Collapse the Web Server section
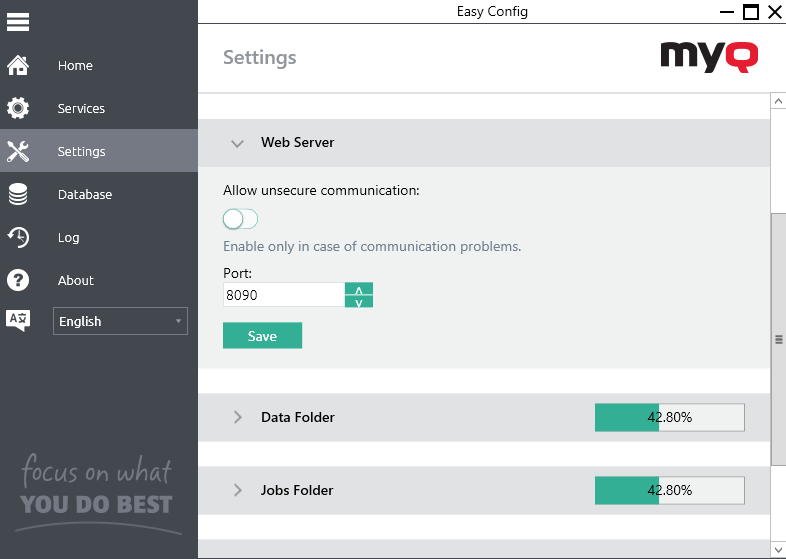This screenshot has width=786, height=559. coord(237,143)
